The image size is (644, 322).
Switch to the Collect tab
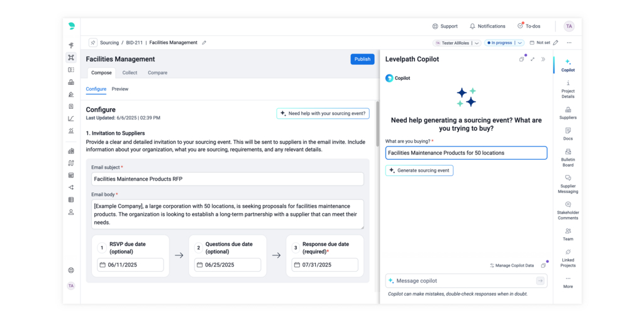coord(130,73)
